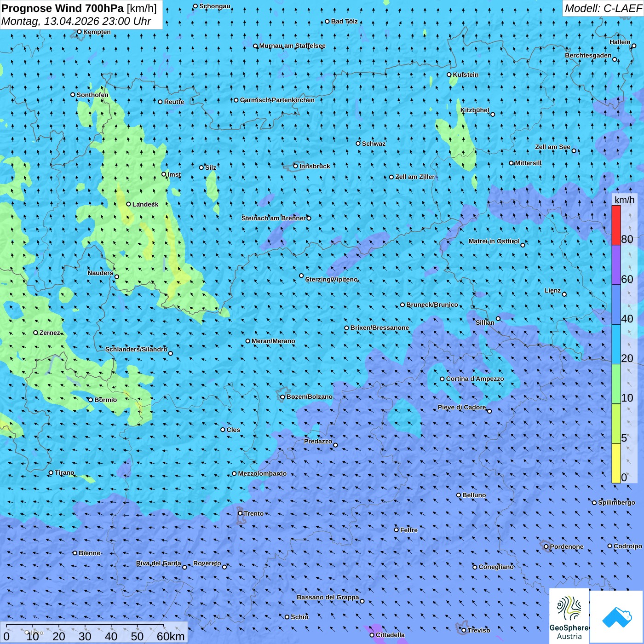Click the 'Modell: C-LAEF' label
Viewport: 644px width, 644px height.
(603, 8)
